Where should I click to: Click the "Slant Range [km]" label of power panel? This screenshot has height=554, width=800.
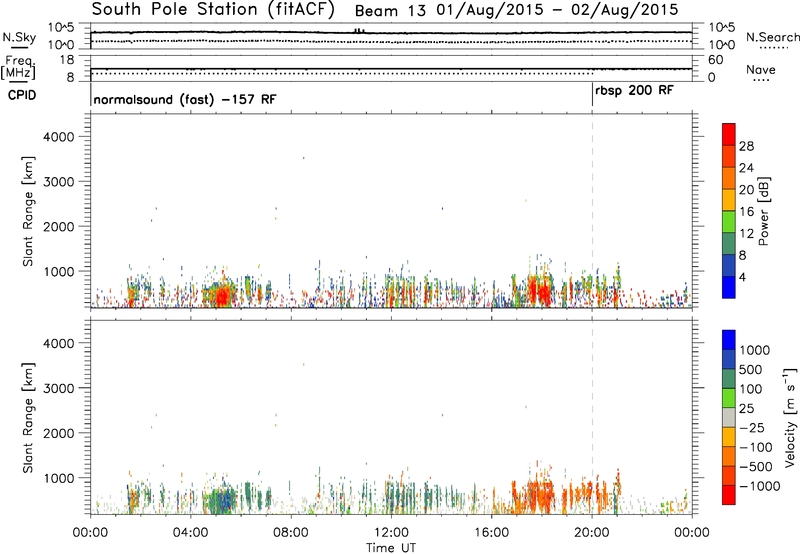point(28,211)
